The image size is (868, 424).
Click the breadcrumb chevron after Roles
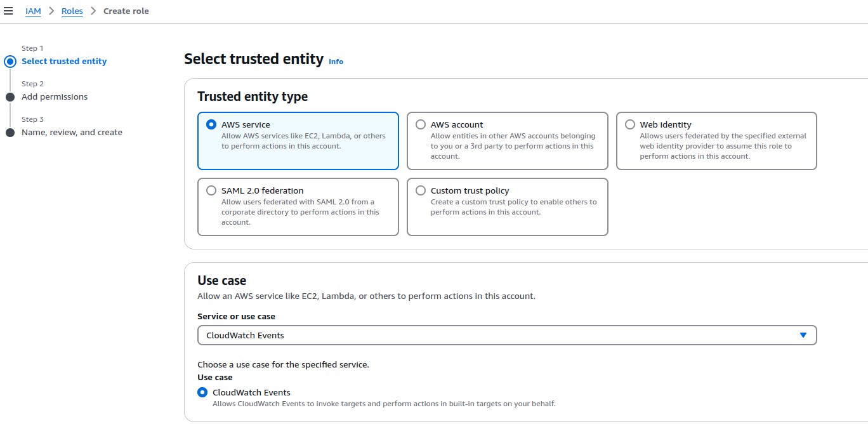(x=93, y=11)
